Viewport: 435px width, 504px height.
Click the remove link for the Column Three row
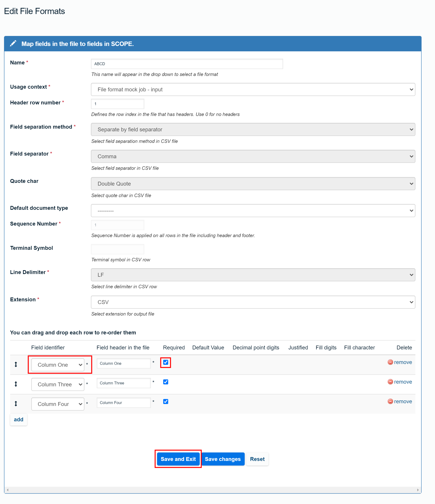pos(403,382)
